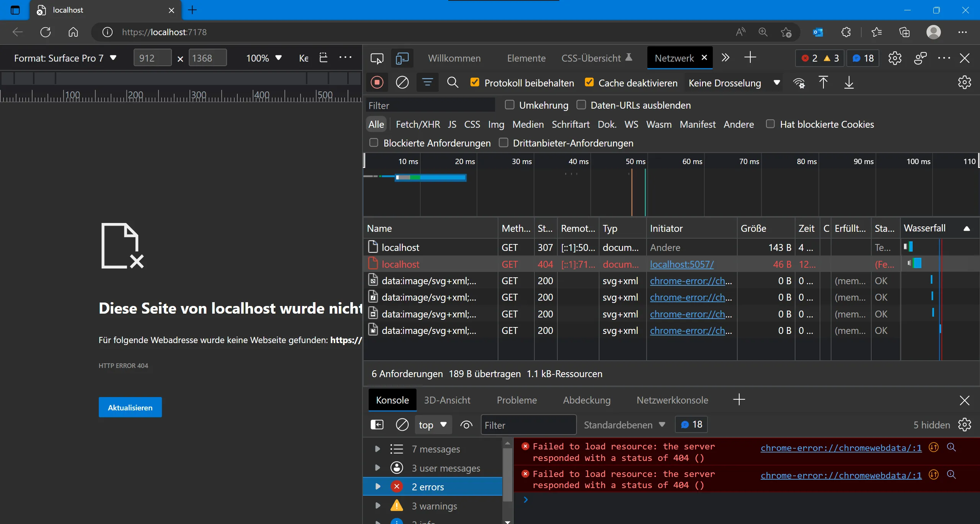The image size is (980, 524).
Task: Open the Probleme drawer tab
Action: click(516, 400)
